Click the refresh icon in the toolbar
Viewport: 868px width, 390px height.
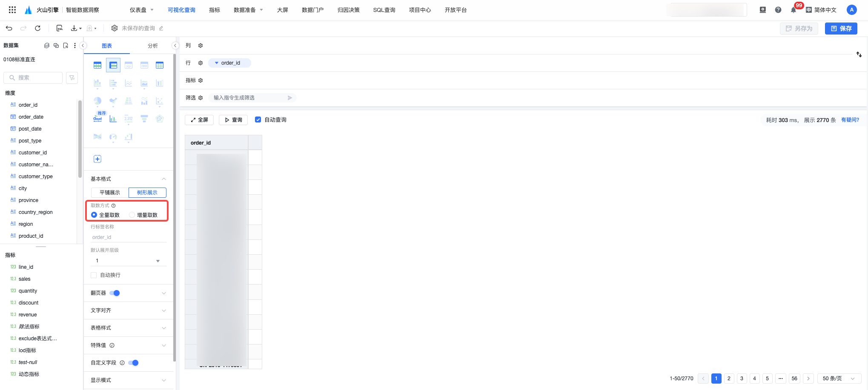(37, 28)
